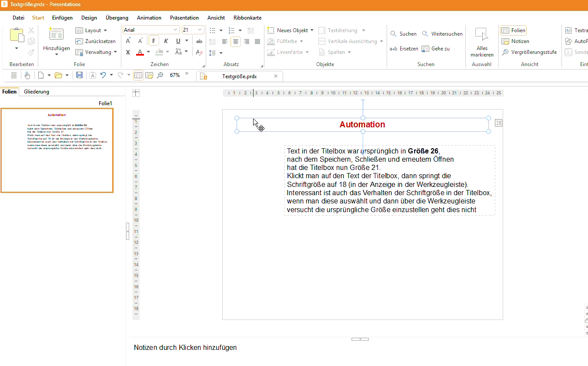Switch to Übergang ribbon tab

(117, 18)
